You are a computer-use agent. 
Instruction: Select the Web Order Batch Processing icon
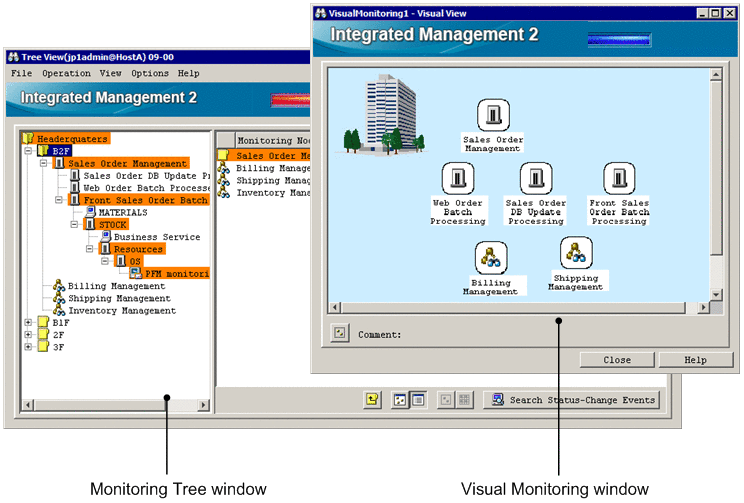coord(458,180)
